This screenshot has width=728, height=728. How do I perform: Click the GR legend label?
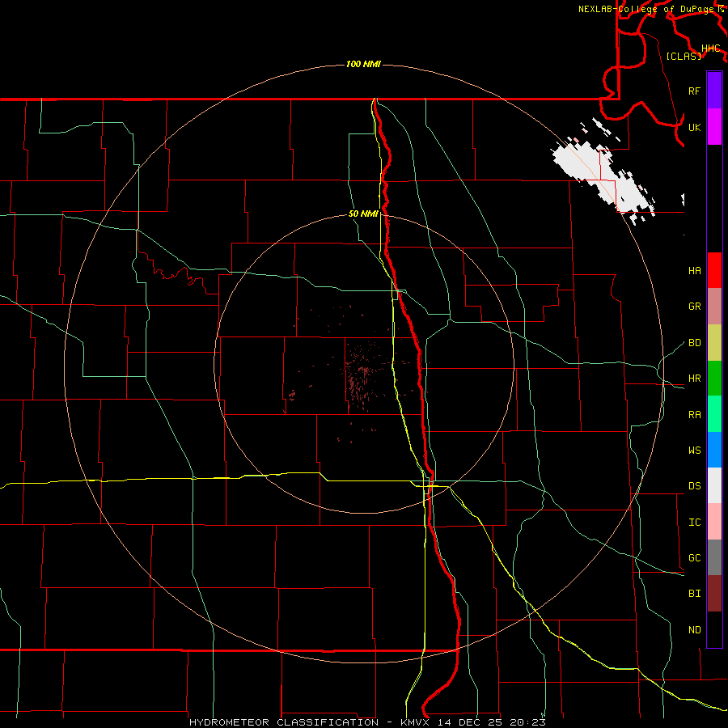694,307
